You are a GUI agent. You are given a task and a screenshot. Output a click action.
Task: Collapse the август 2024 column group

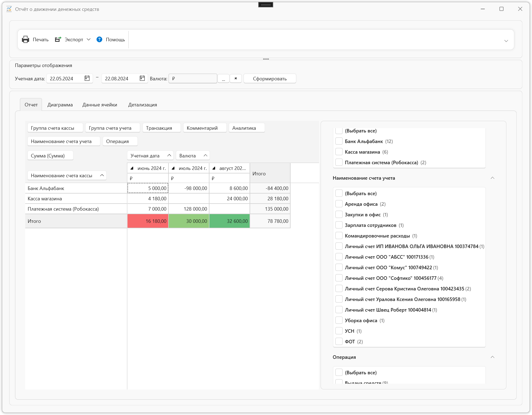[214, 168]
